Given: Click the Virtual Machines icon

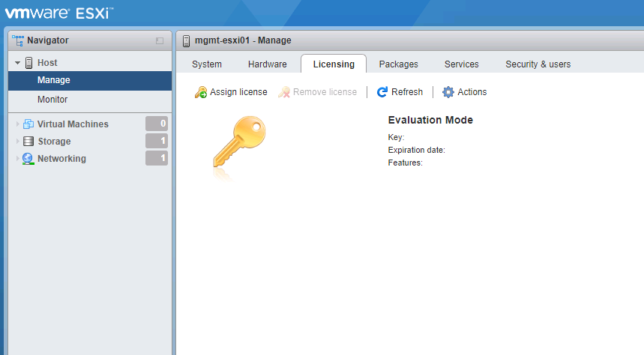Looking at the screenshot, I should coord(28,124).
